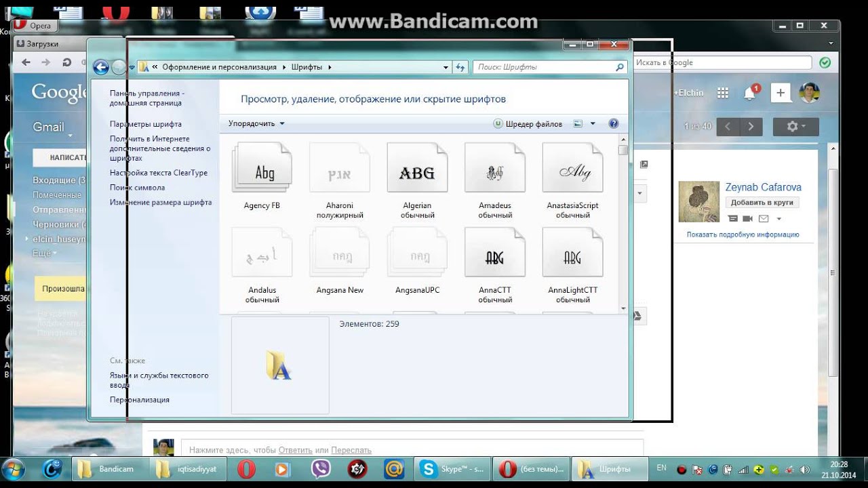Reload the Opera page
The width and height of the screenshot is (868, 488).
(x=66, y=62)
